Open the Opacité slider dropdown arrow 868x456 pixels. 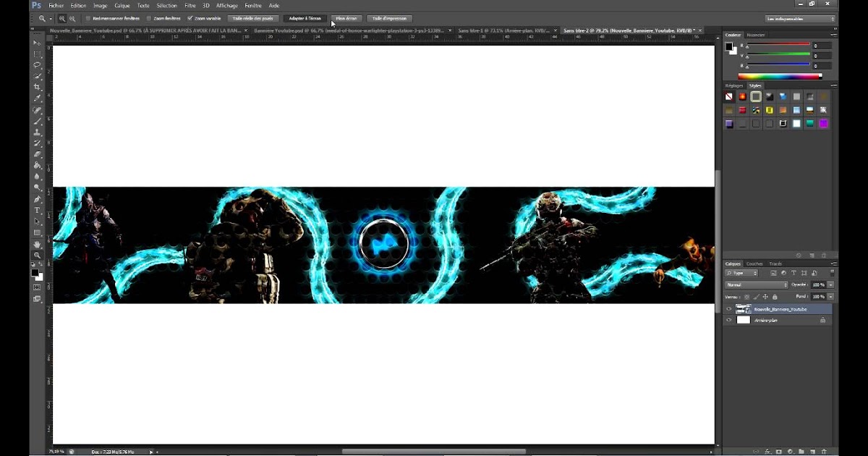[830, 285]
